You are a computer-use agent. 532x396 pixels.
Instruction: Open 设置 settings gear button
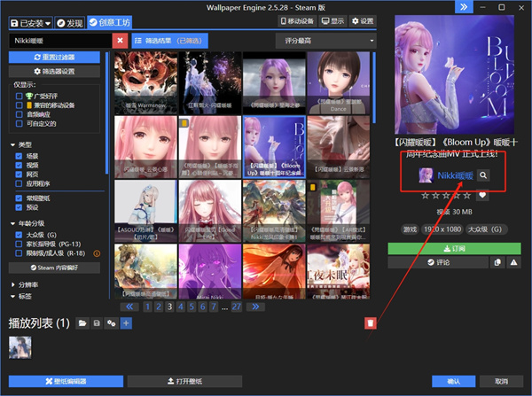[x=363, y=21]
